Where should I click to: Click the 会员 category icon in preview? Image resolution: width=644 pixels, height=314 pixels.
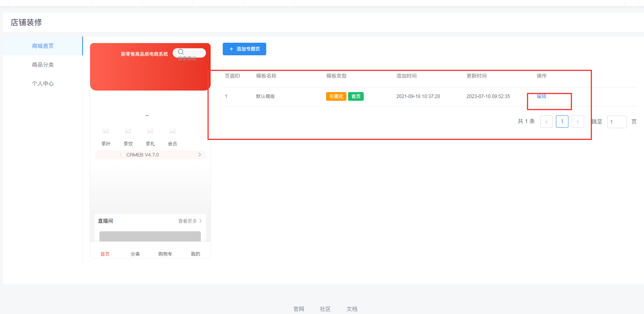point(173,131)
